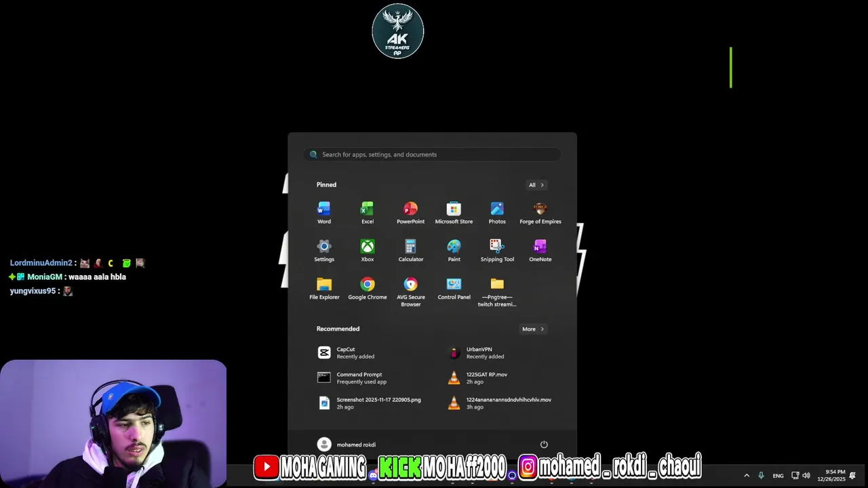Open the mohamed rokdi user account
Viewport: 868px width, 488px height.
(x=347, y=445)
